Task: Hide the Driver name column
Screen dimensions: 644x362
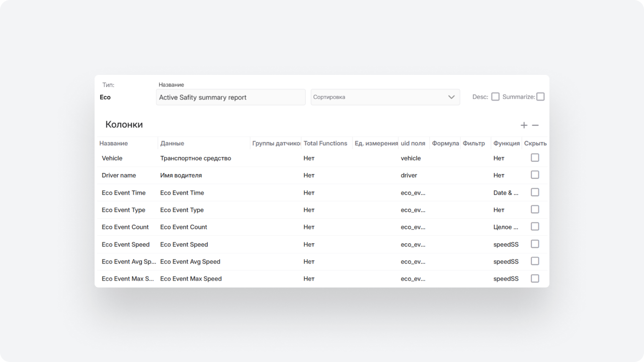Action: 535,175
